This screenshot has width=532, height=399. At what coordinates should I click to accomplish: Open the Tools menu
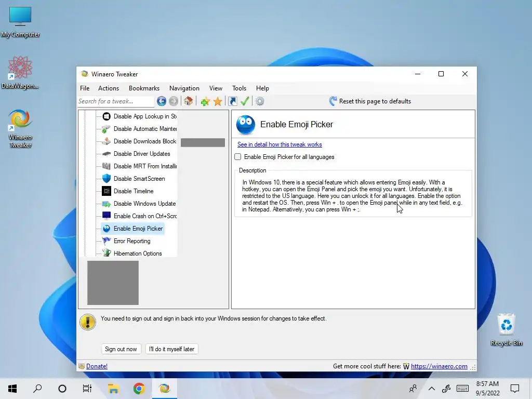[x=239, y=88]
